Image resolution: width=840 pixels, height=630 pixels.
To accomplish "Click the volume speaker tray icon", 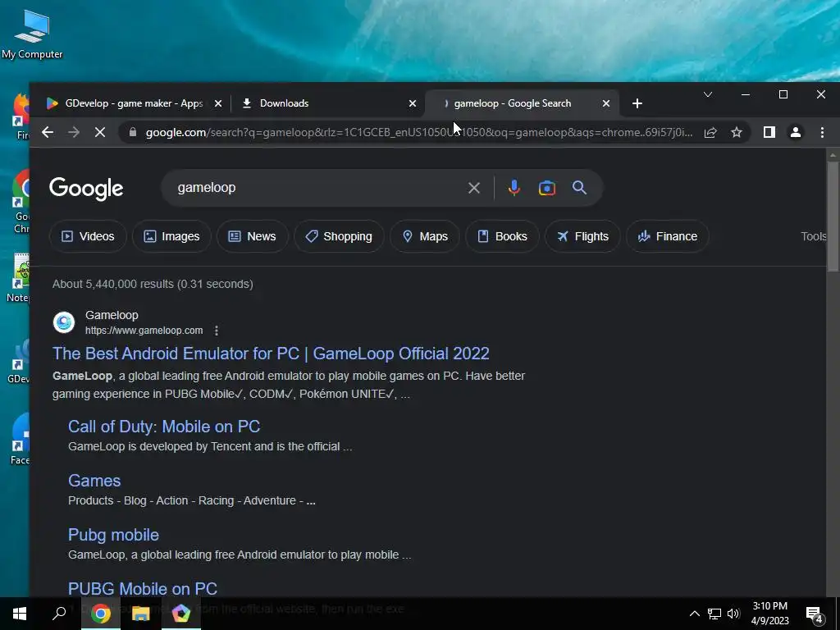I will (x=733, y=614).
